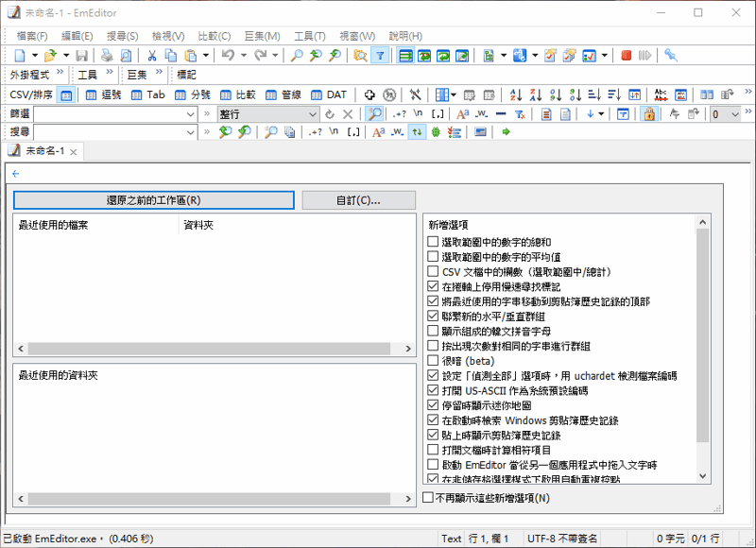Toggle match case Aa in filter toolbar
This screenshot has width=756, height=548.
[x=462, y=114]
